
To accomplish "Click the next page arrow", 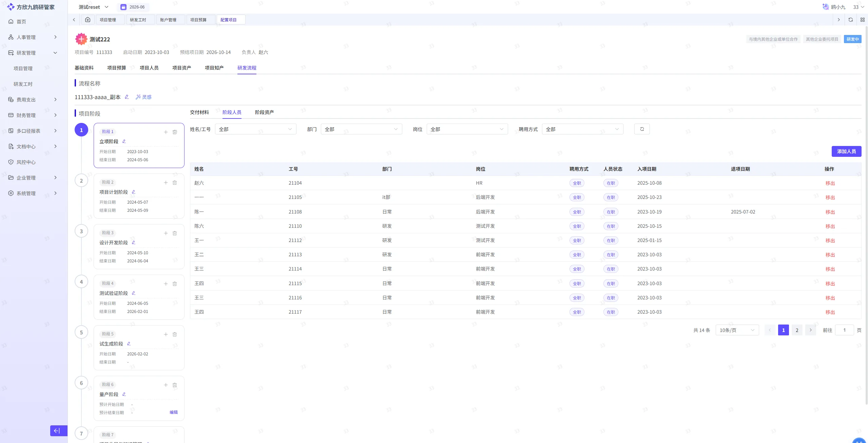I will coord(810,330).
